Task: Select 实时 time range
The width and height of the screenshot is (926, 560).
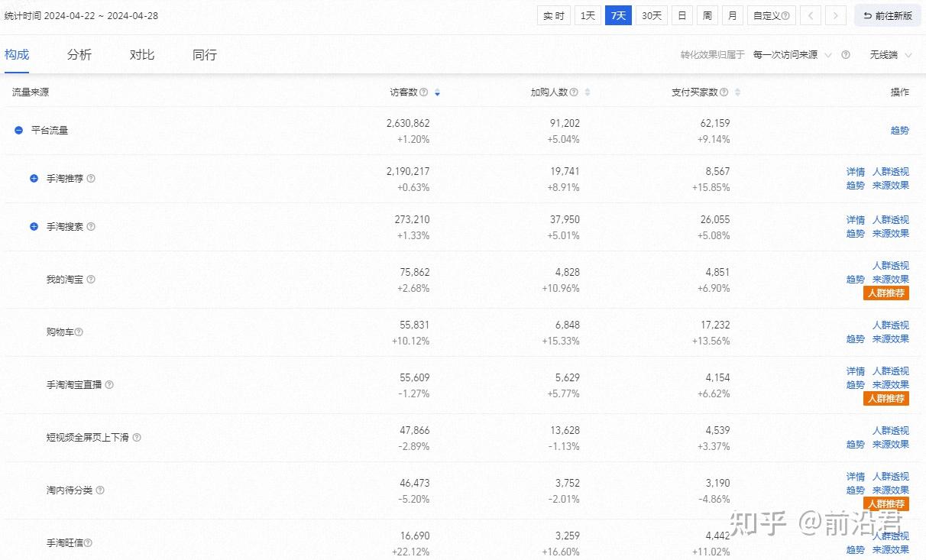Action: pos(554,15)
